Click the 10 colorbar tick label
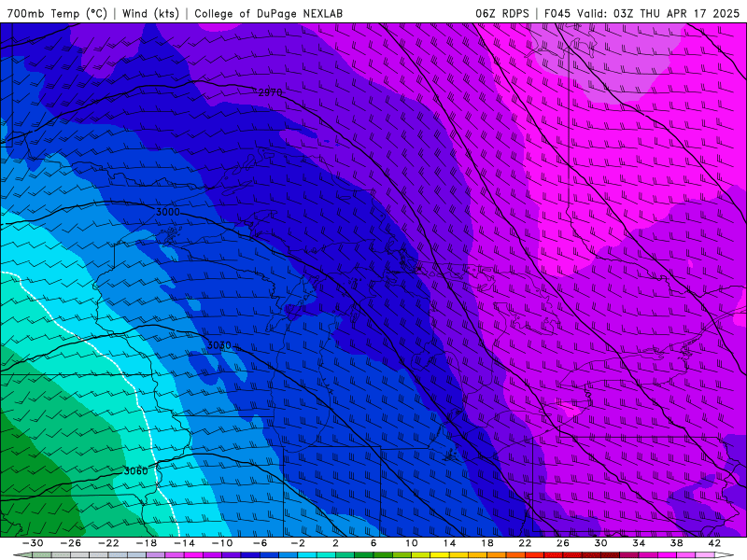Image resolution: width=747 pixels, height=560 pixels. [411, 543]
